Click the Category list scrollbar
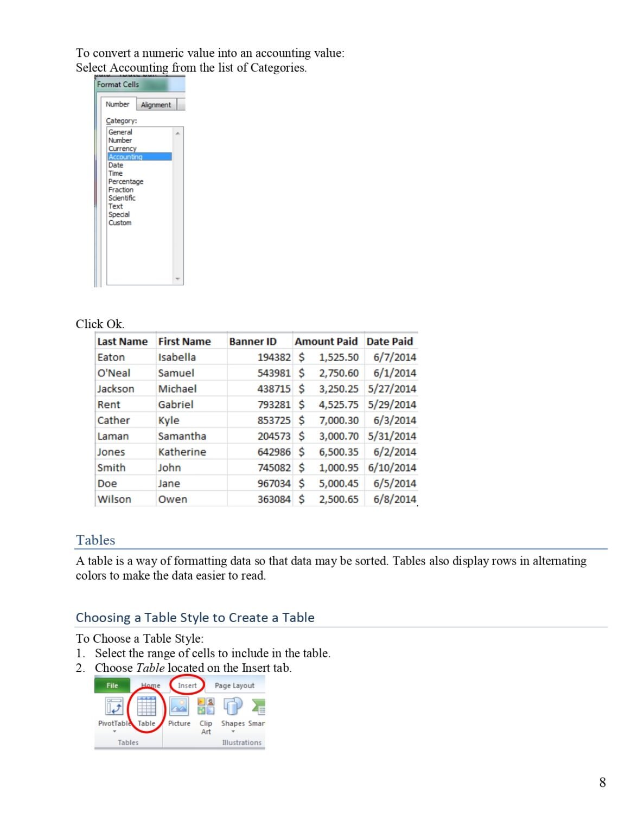 [177, 200]
